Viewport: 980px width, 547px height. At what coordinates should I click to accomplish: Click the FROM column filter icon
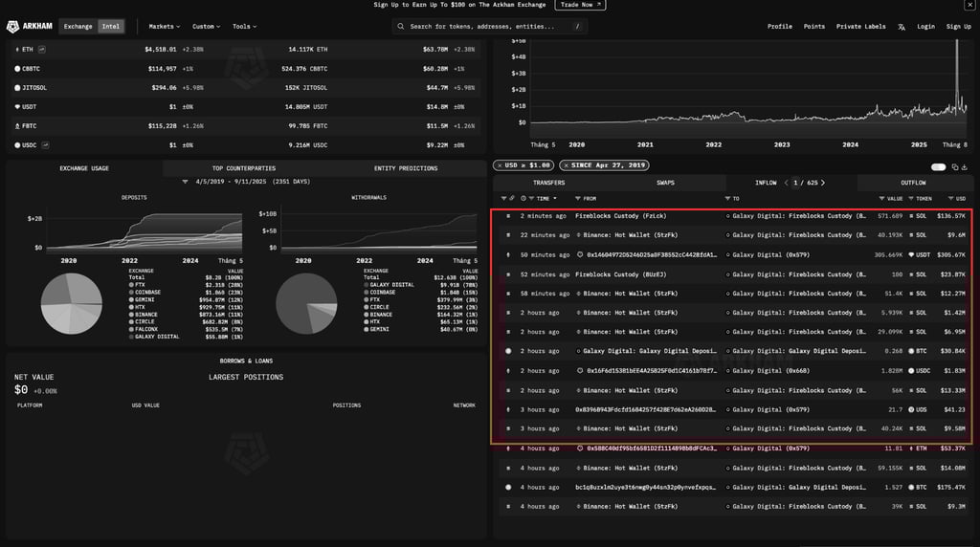click(578, 199)
